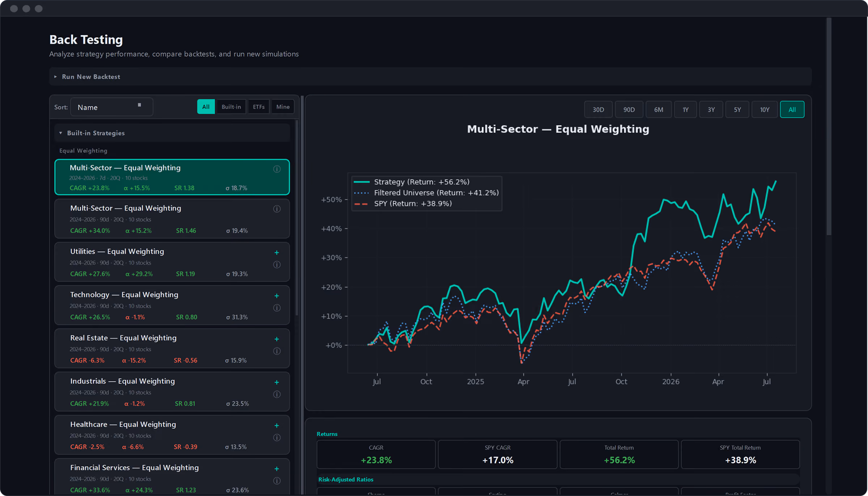Click Utilities alpha +29.2% value

click(x=139, y=274)
